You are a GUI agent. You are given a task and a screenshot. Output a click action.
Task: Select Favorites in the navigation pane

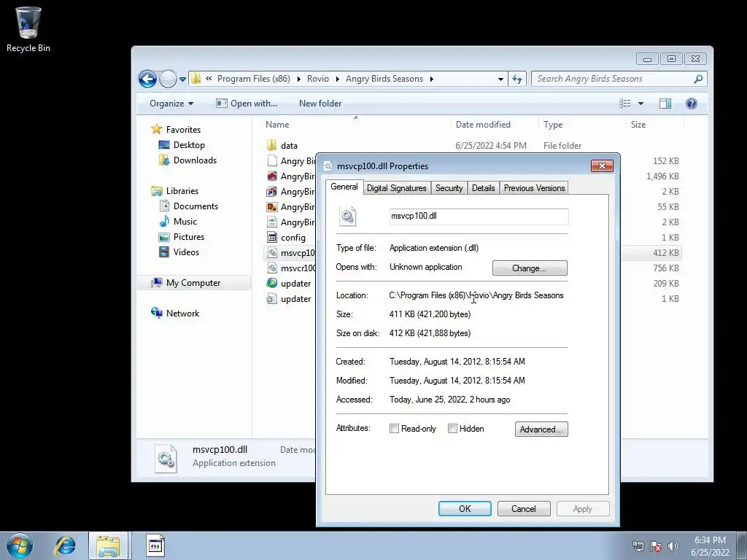point(176,130)
